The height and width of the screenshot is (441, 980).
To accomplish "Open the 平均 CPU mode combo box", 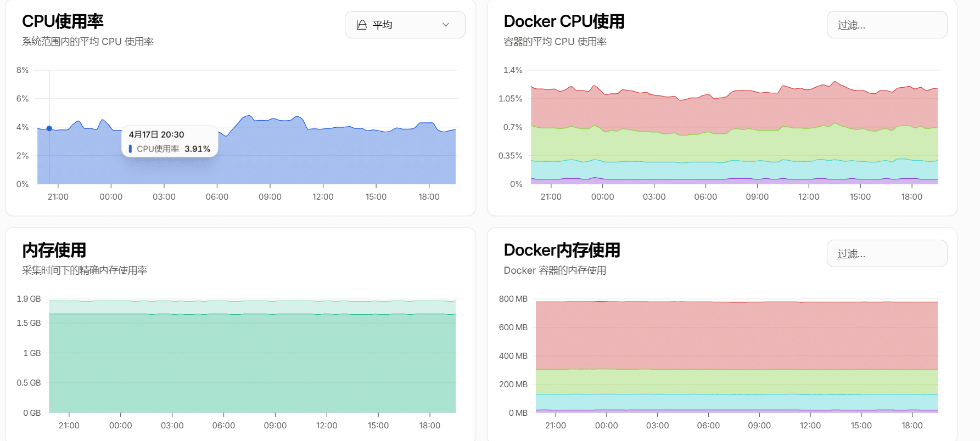I will pyautogui.click(x=405, y=25).
